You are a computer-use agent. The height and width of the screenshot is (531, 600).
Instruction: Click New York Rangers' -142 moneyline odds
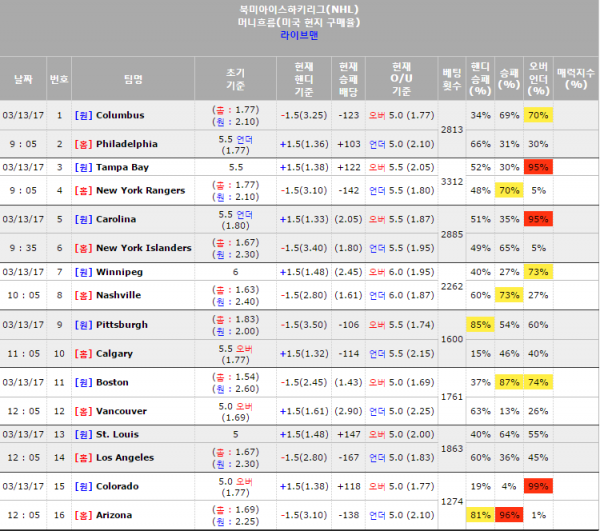(349, 191)
